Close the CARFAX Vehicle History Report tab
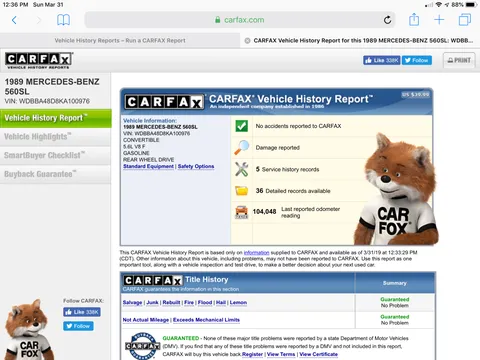Screen dimensions: 480x360 coord(247,41)
